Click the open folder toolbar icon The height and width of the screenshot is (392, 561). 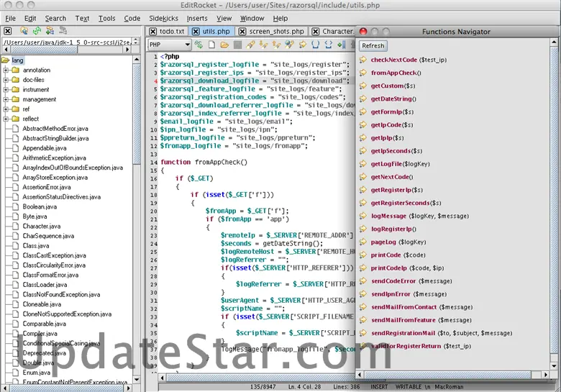coord(224,45)
